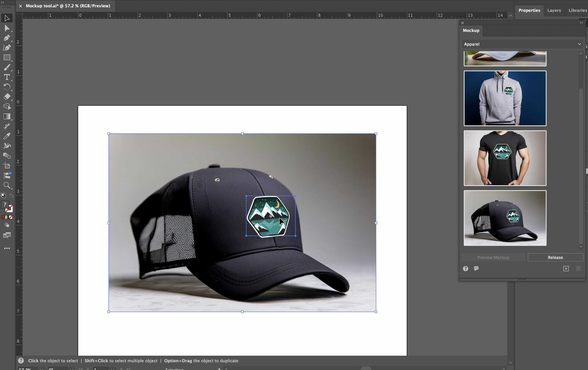This screenshot has width=588, height=370.
Task: Open the zoom level dropdown arrow
Action: [41, 369]
